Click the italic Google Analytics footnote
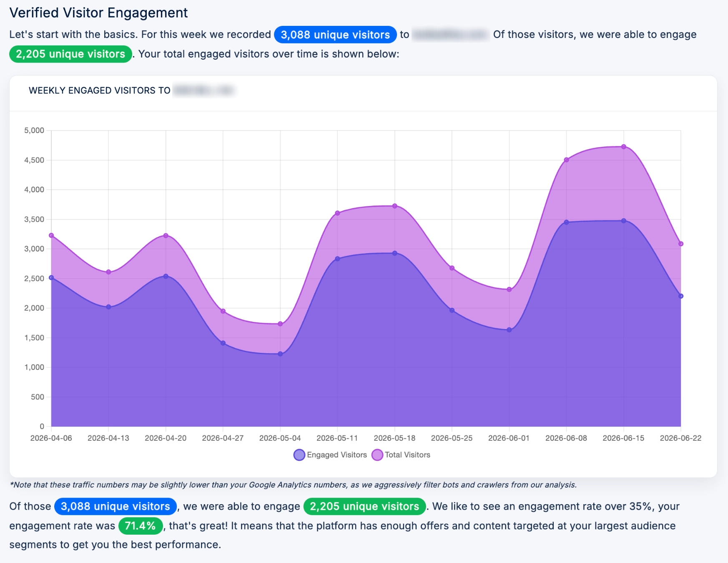The image size is (728, 563). coord(293,485)
